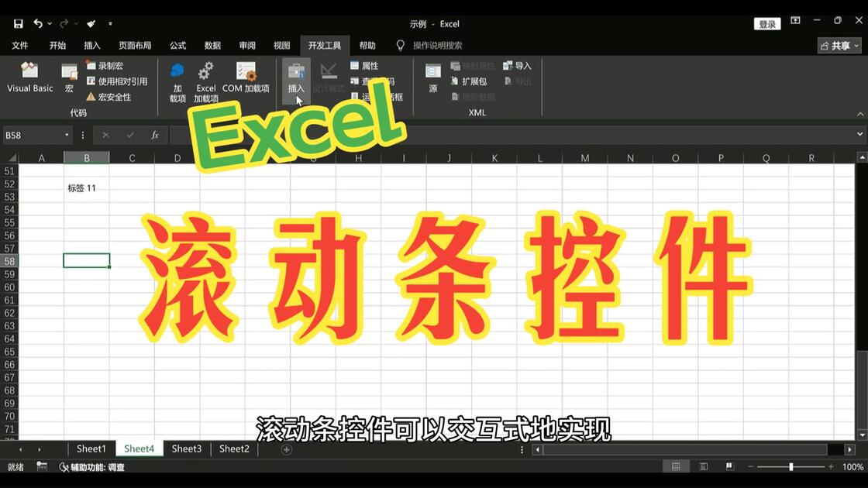This screenshot has width=868, height=488.
Task: Click selected cell B58
Action: coord(86,260)
